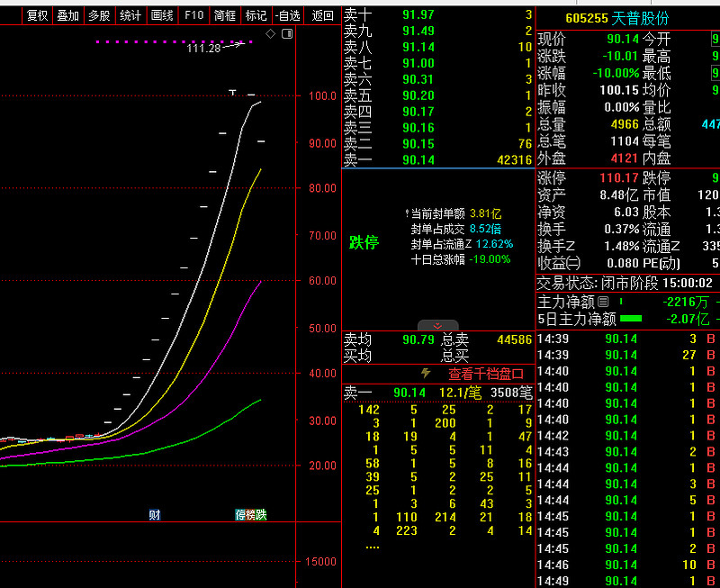Toggle 简框 simplified frame mode
This screenshot has width=720, height=588.
(225, 15)
